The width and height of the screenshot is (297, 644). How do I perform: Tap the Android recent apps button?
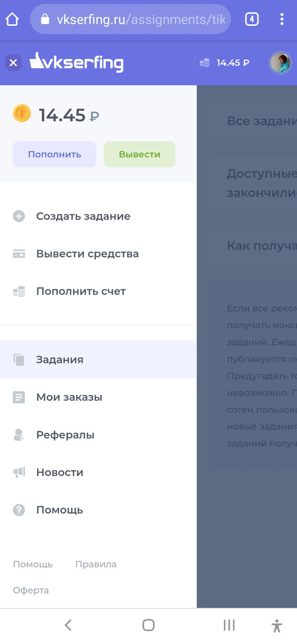coord(229,625)
